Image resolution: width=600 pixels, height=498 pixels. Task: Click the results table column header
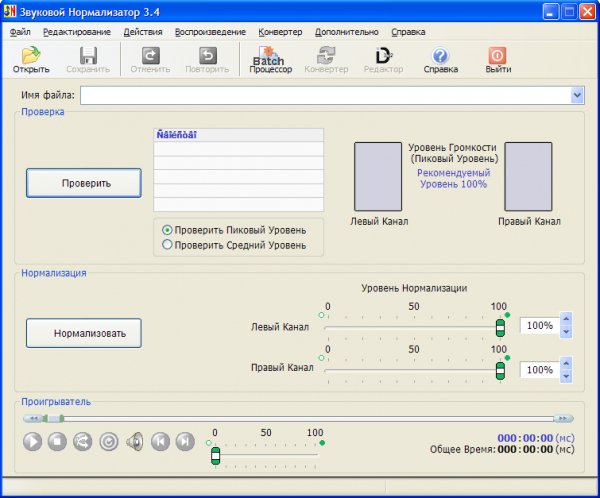[x=238, y=135]
